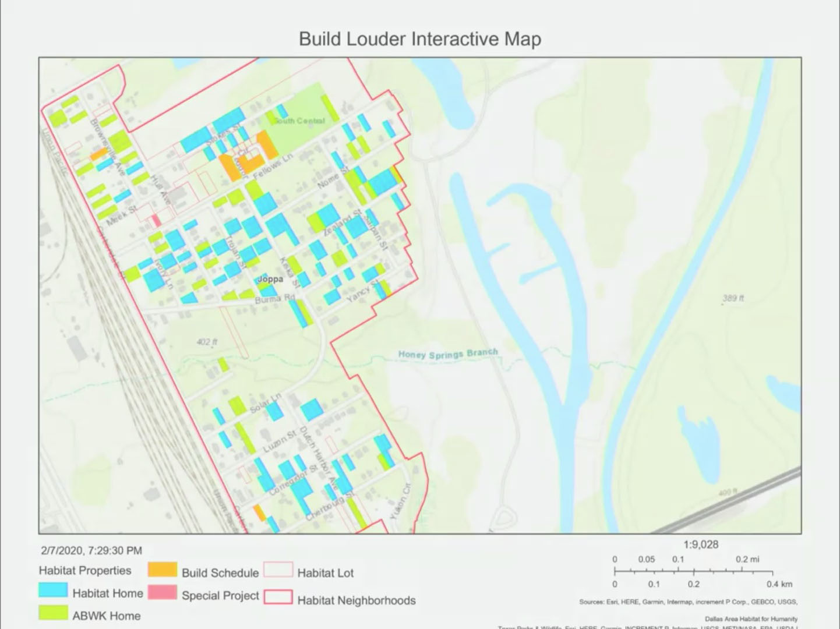
Task: Click the Build Schedule orange legend swatch
Action: [x=163, y=569]
